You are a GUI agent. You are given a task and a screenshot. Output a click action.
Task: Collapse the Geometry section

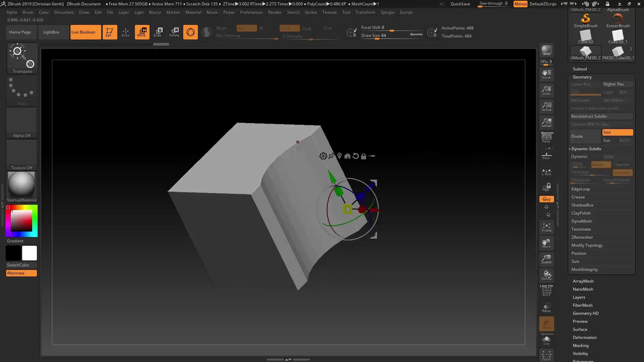click(582, 77)
